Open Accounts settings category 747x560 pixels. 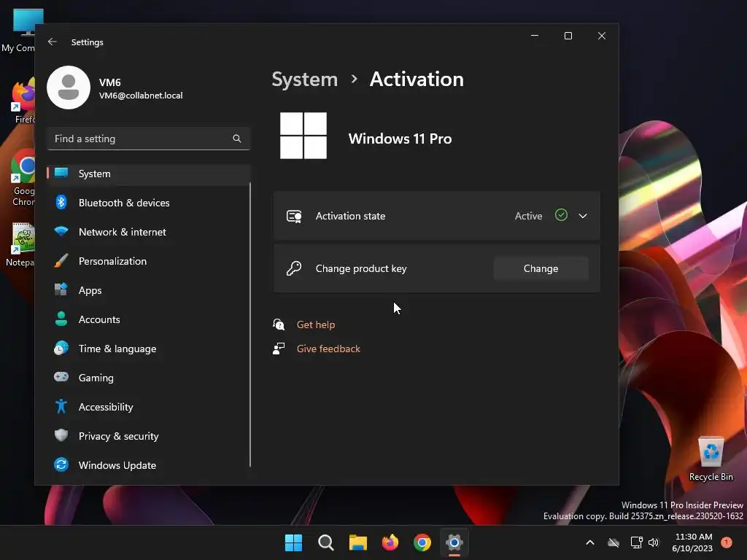[149, 319]
